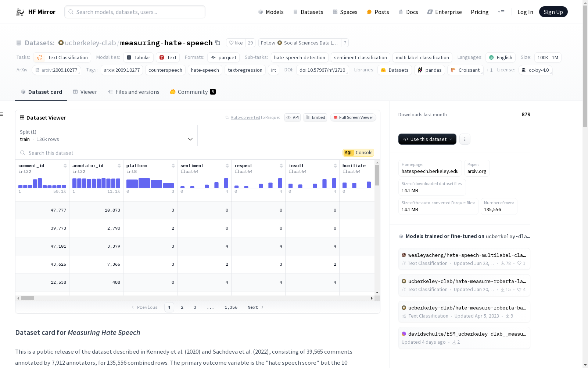Focus the Search models, datasets, users field
Screen dimensions: 588x368
tap(135, 12)
